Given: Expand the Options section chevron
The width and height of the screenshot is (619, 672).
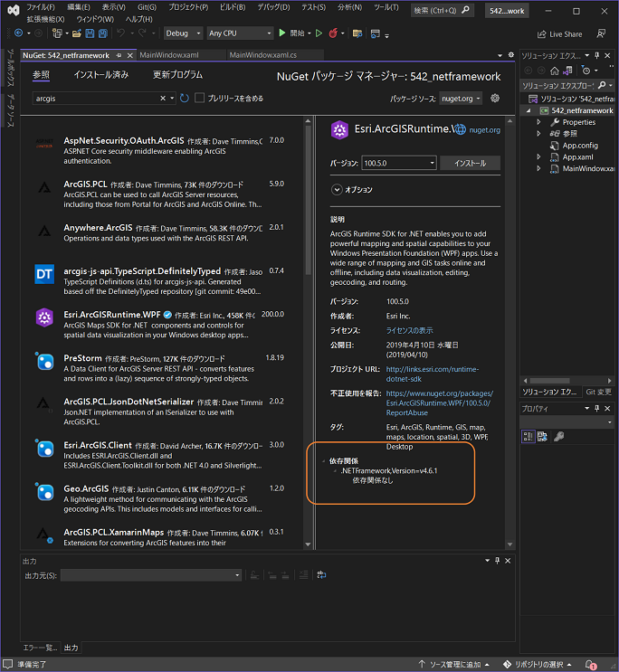Looking at the screenshot, I should click(337, 189).
